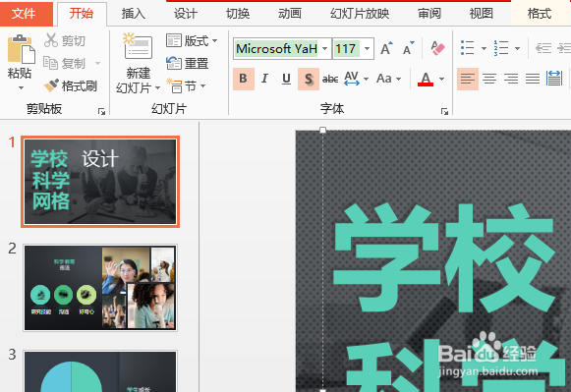The height and width of the screenshot is (392, 571).
Task: Toggle strikethrough abc button
Action: pos(330,79)
